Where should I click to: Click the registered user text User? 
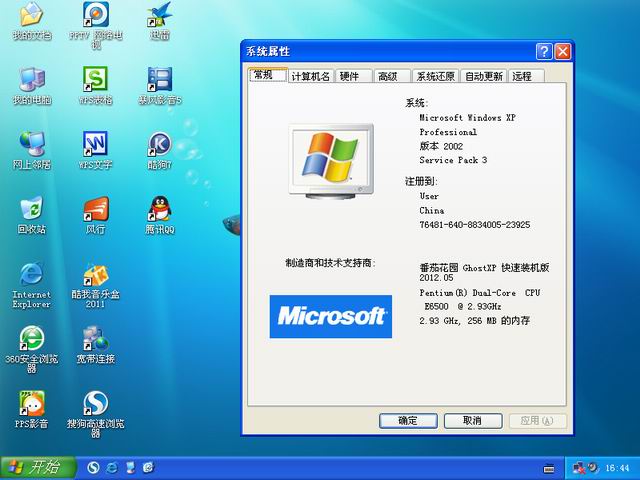click(x=429, y=196)
